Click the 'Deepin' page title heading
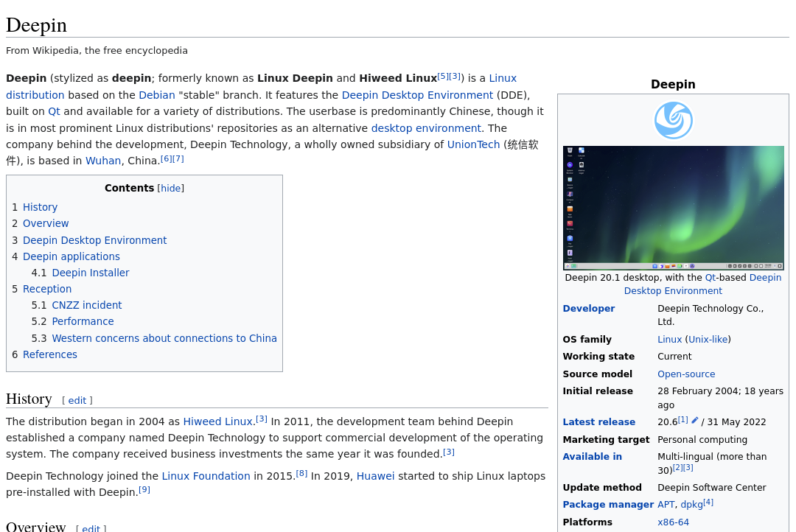This screenshot has width=796, height=532. pos(37,25)
